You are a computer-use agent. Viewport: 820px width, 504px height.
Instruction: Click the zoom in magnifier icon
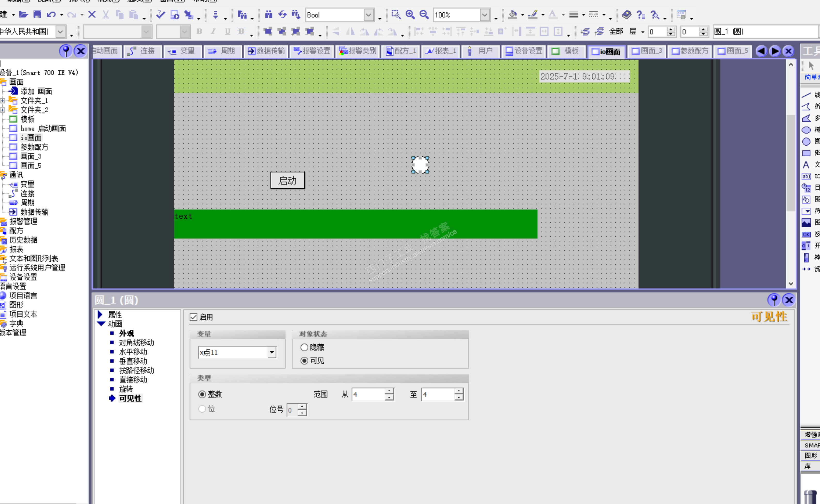pos(410,14)
